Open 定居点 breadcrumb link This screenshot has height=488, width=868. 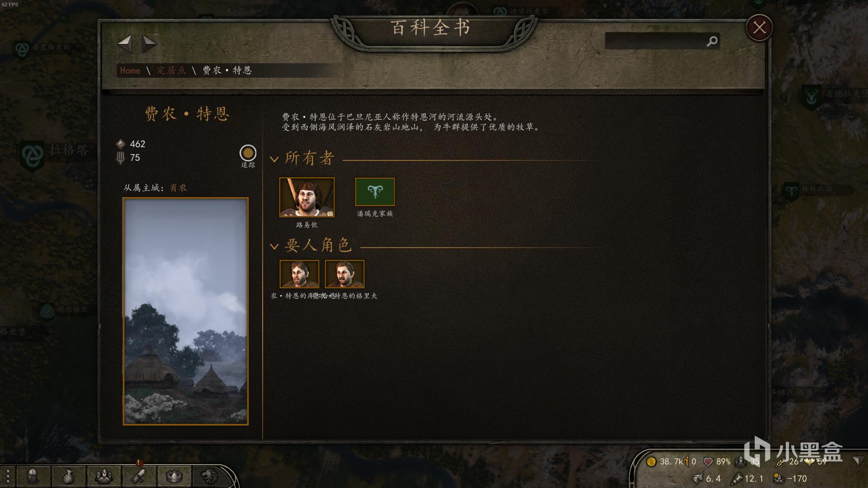point(171,70)
